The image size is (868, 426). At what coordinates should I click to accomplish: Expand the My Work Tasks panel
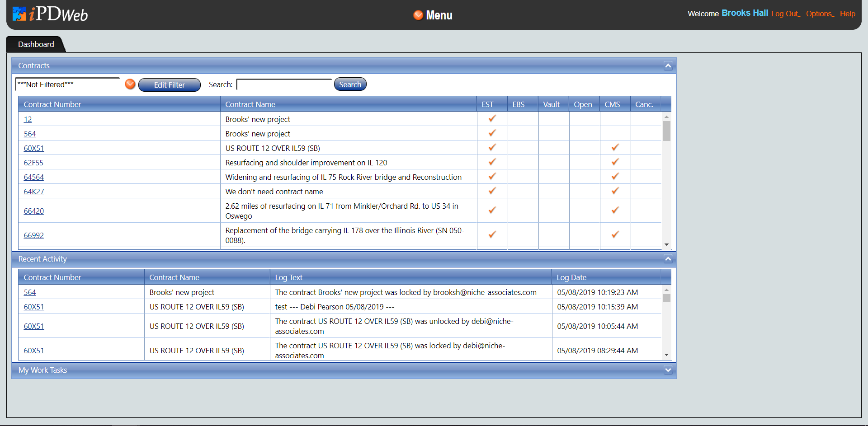(x=668, y=370)
